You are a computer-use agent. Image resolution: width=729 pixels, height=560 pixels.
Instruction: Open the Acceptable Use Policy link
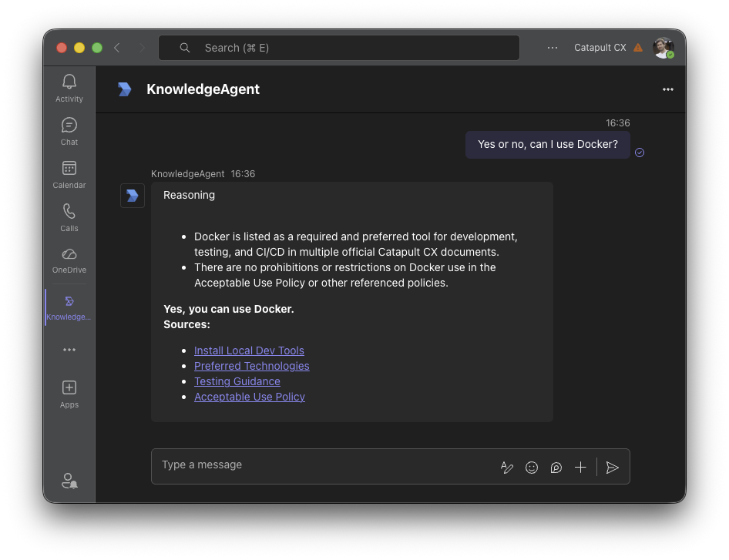pos(250,396)
